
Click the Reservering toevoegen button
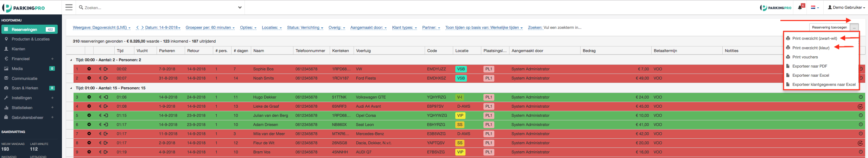pos(829,27)
